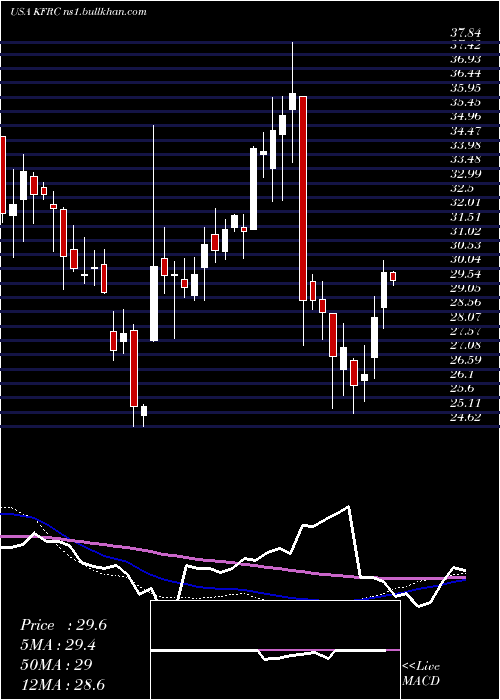Click the 25.11 price axis label
500x700 pixels.
[x=465, y=403]
